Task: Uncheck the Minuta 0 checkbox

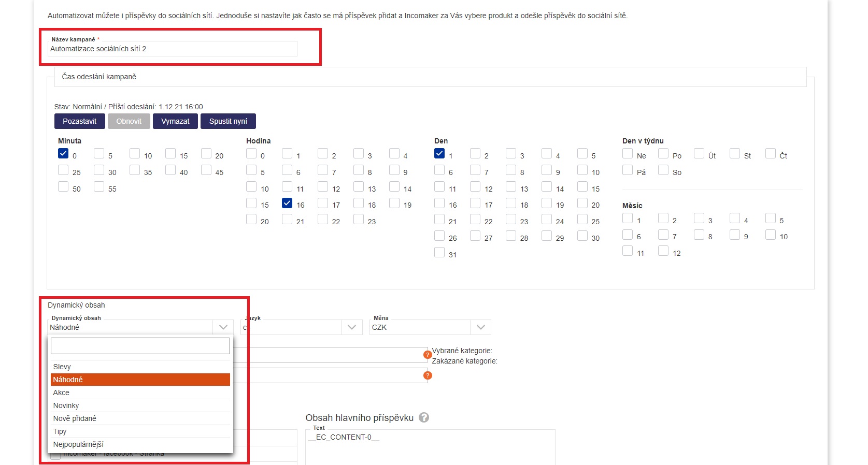Action: (63, 154)
